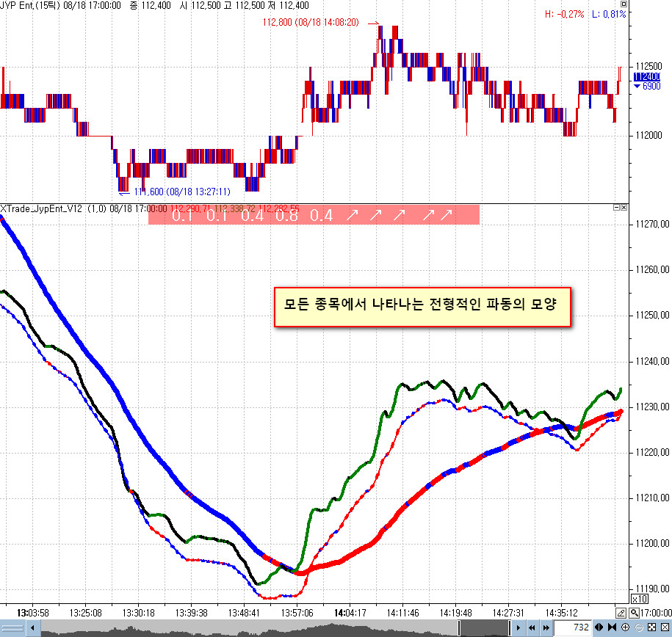The image size is (672, 637).
Task: Click the 13:39:38 time axis label
Action: (x=191, y=613)
